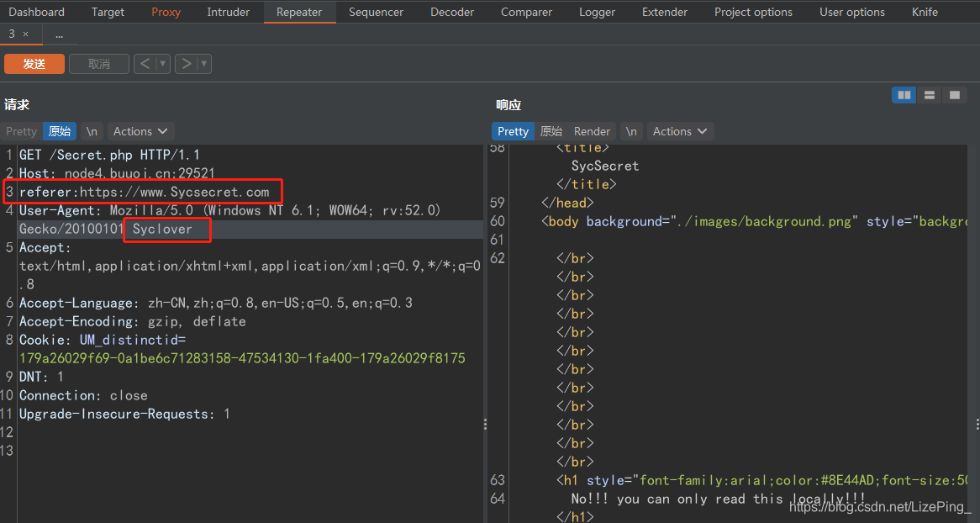
Task: Click the Upgrade-Insecure-Requests header line
Action: pos(124,415)
